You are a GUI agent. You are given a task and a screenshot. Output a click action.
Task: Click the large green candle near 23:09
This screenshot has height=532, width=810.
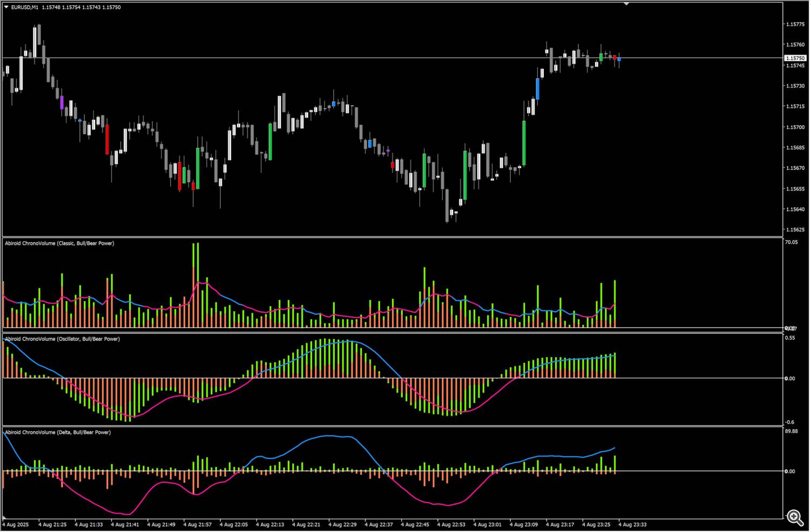(x=524, y=142)
